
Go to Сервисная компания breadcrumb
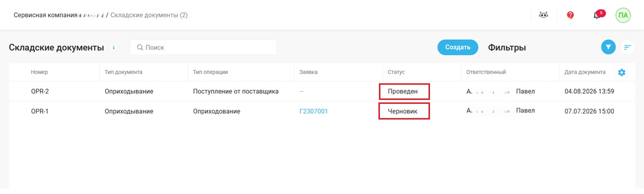59,15
